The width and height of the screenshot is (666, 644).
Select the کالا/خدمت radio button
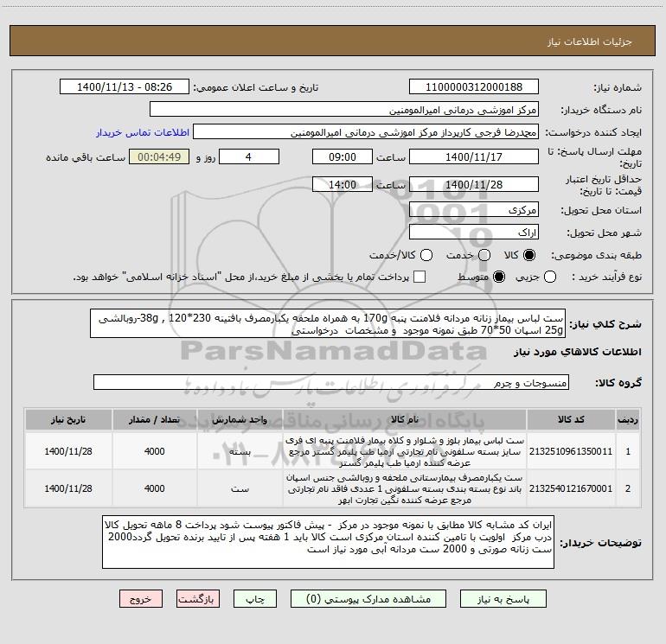pyautogui.click(x=426, y=255)
